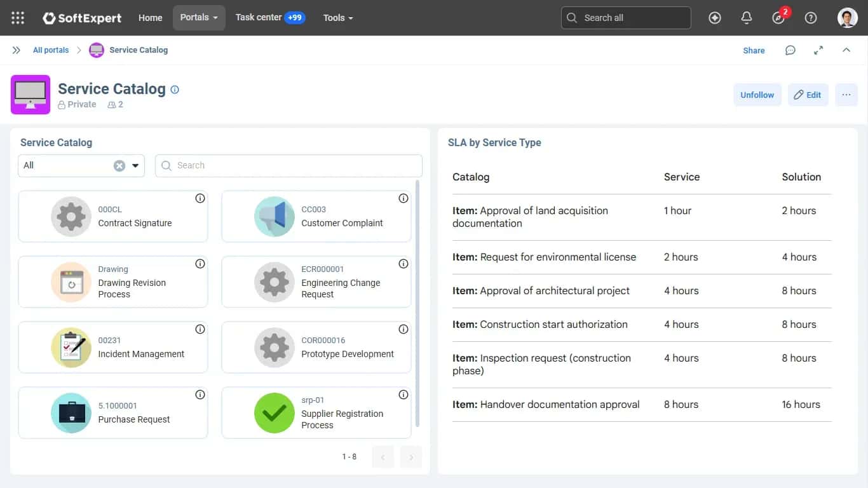Click the Share link

754,51
